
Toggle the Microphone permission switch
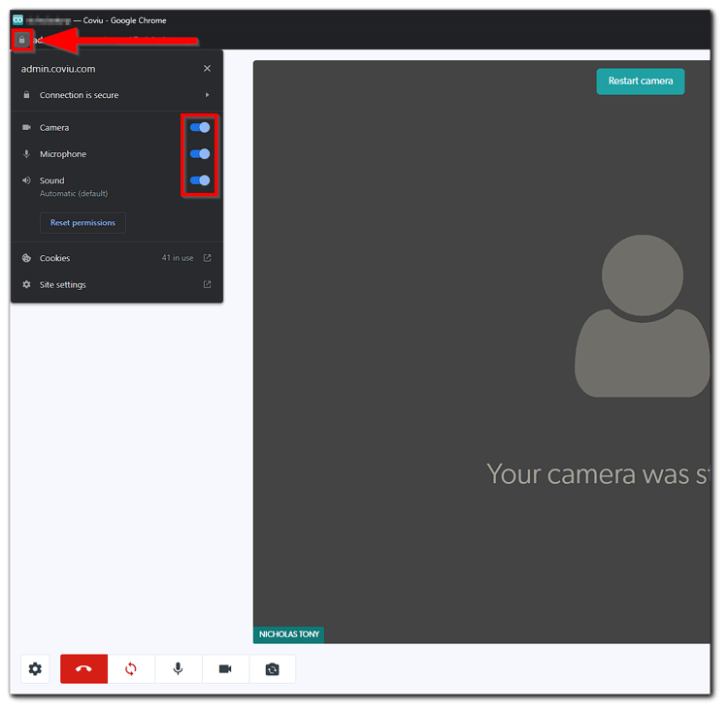click(x=200, y=154)
